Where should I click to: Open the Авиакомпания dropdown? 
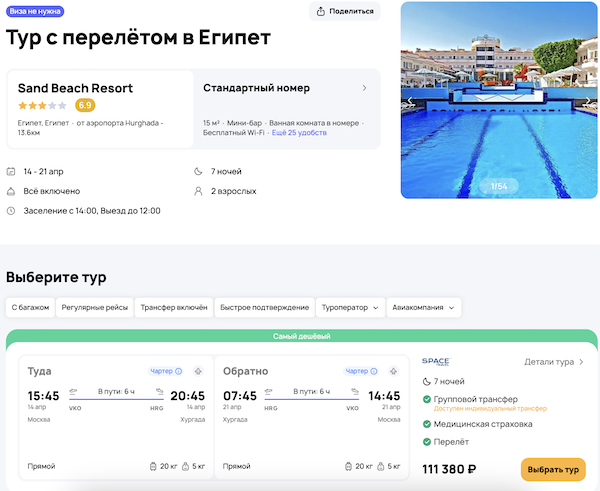click(424, 308)
